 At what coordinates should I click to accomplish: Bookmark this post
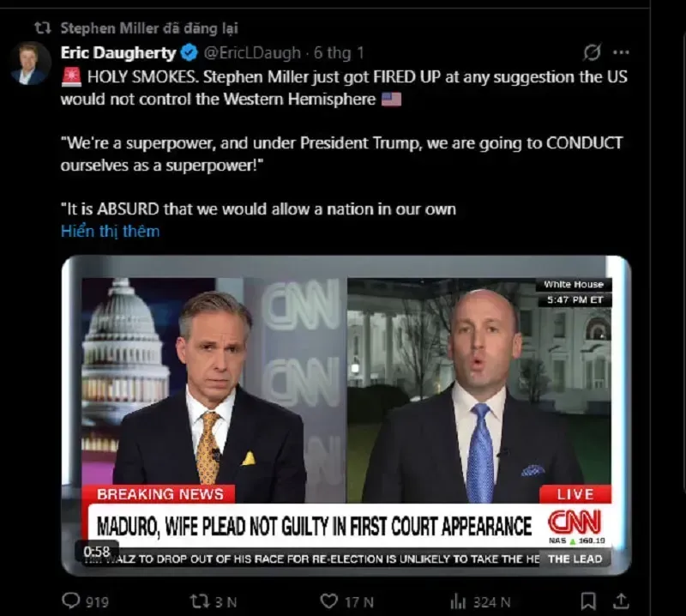click(588, 601)
